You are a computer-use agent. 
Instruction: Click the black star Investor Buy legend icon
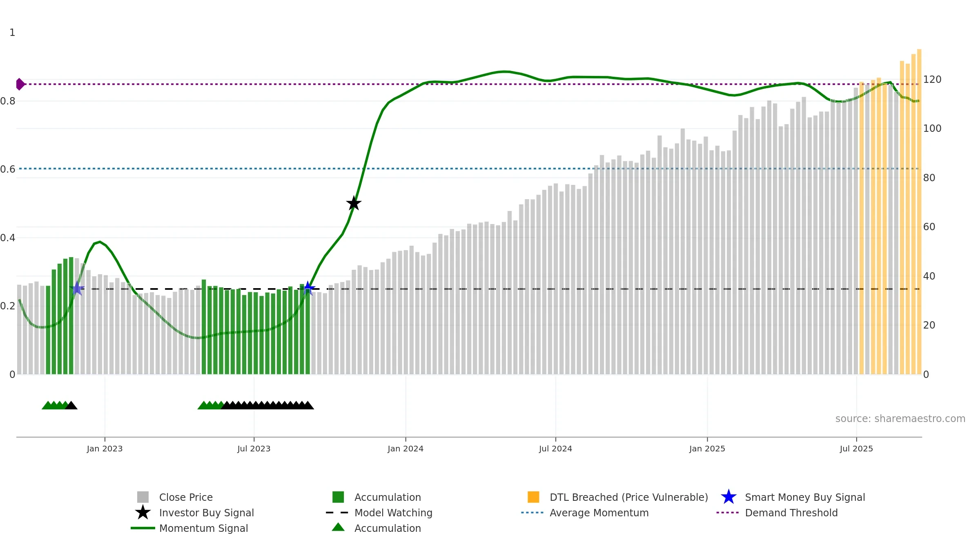143,513
